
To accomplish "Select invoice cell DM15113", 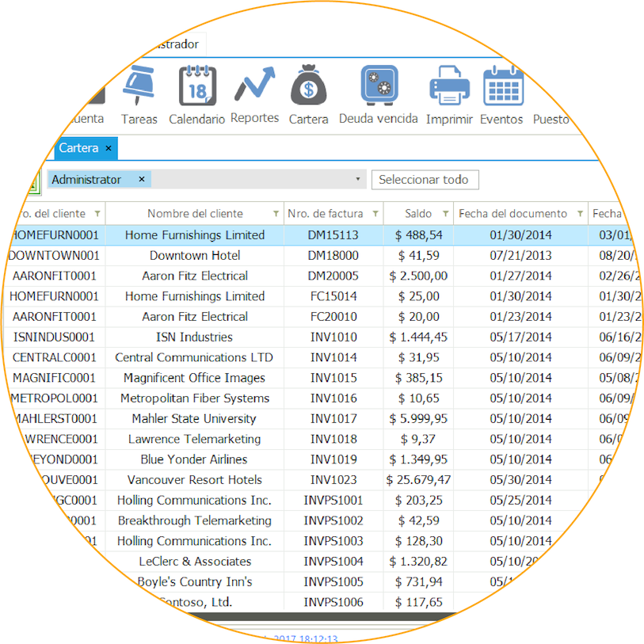I will pyautogui.click(x=333, y=235).
